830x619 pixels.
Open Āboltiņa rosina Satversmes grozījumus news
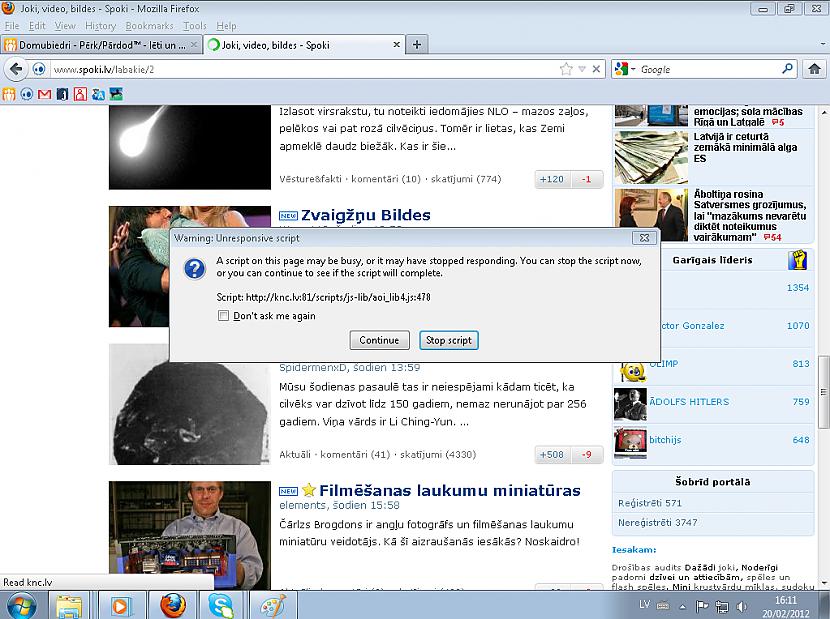[x=750, y=216]
